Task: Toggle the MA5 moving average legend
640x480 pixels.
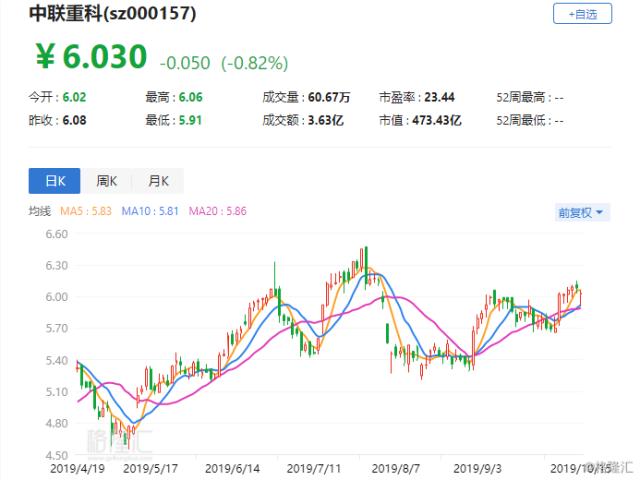Action: (x=85, y=211)
